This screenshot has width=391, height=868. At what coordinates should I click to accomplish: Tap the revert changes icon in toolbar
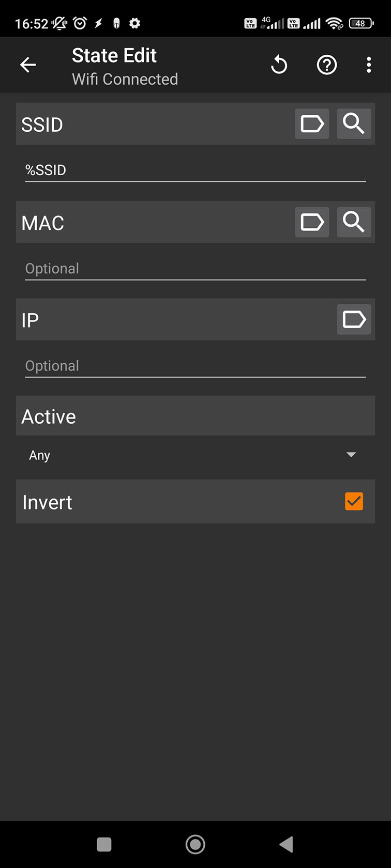(279, 65)
